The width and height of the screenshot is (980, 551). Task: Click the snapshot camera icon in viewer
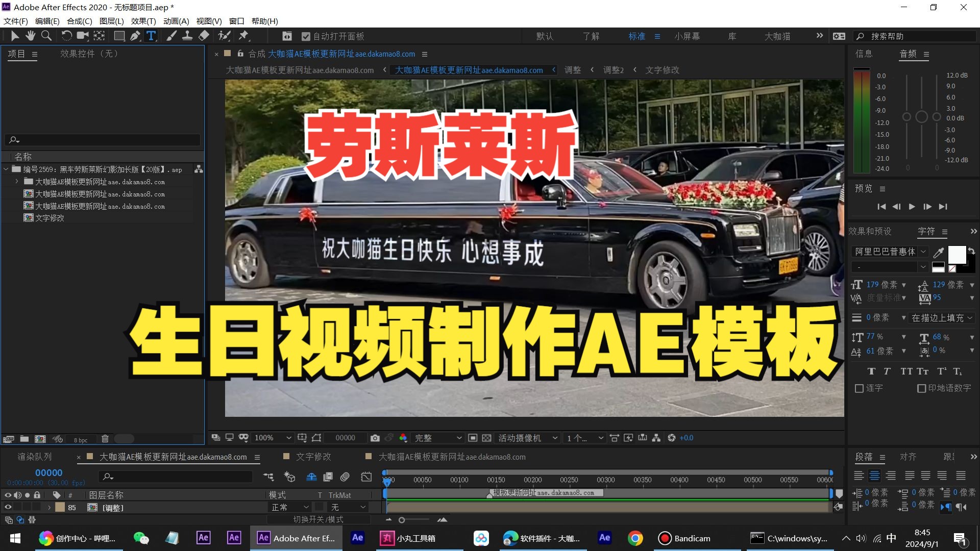point(375,438)
